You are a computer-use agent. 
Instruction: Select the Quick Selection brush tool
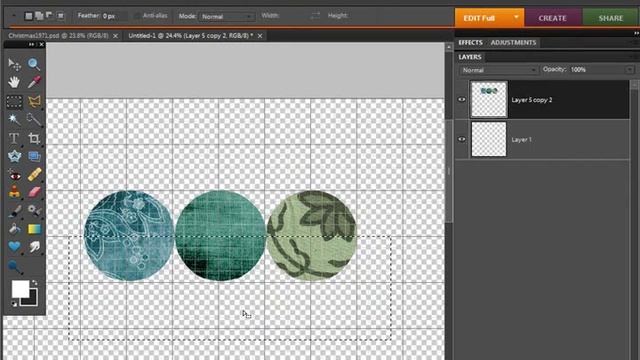click(34, 119)
